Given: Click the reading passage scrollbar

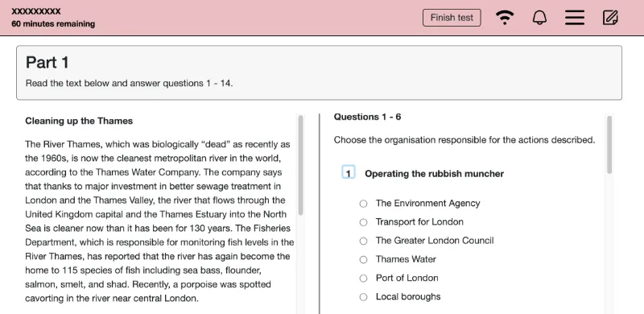Looking at the screenshot, I should pyautogui.click(x=300, y=165).
